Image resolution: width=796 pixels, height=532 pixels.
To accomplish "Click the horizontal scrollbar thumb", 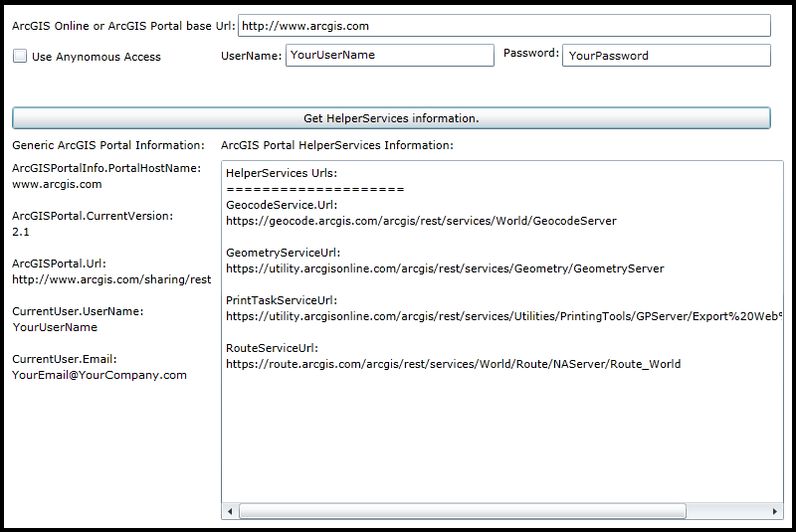I will coord(463,511).
